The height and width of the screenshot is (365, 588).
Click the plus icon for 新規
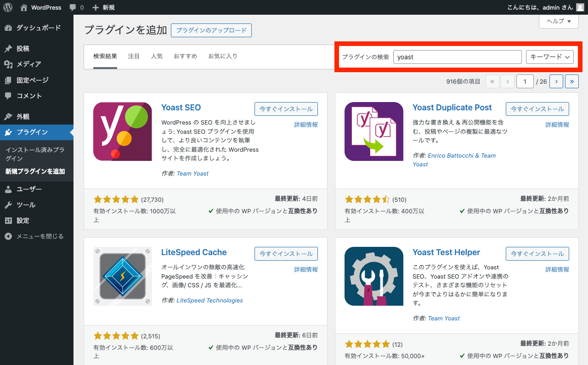96,7
